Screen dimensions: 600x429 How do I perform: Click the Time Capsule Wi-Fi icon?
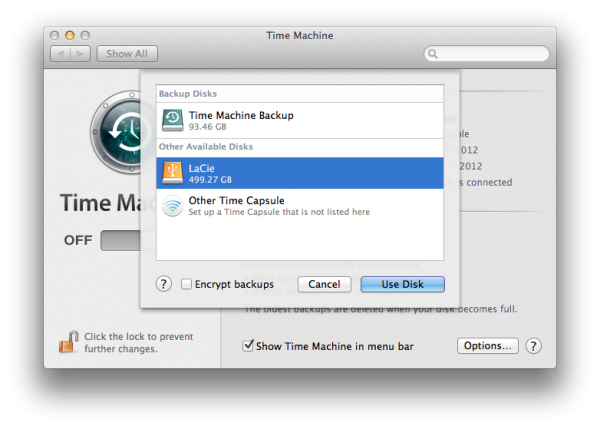(173, 206)
